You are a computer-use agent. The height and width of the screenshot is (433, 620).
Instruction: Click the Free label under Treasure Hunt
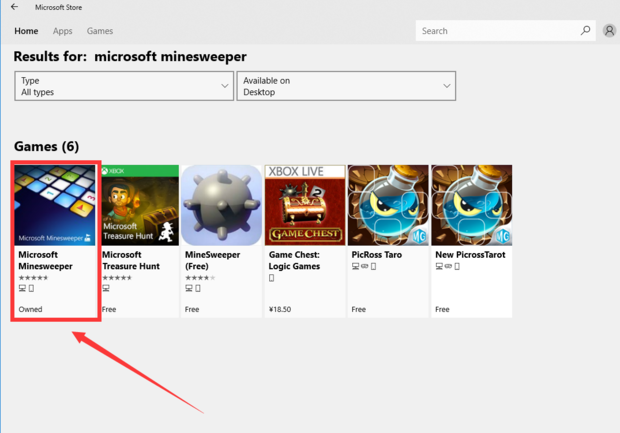pyautogui.click(x=109, y=309)
